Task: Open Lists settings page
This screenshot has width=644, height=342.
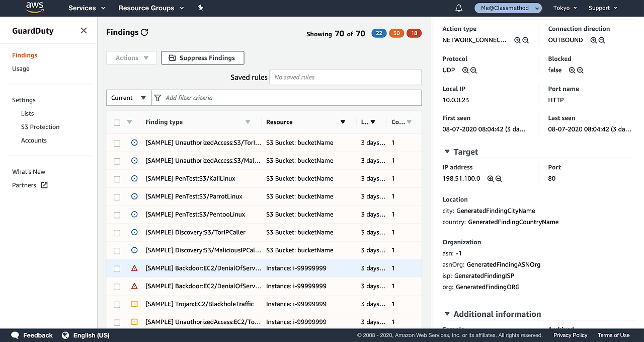Action: [28, 114]
